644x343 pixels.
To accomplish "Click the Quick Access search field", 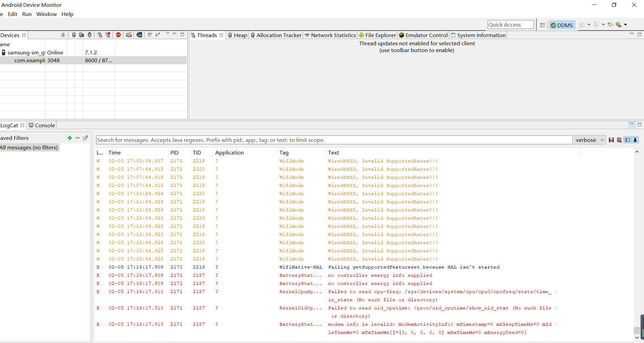I will (x=510, y=24).
